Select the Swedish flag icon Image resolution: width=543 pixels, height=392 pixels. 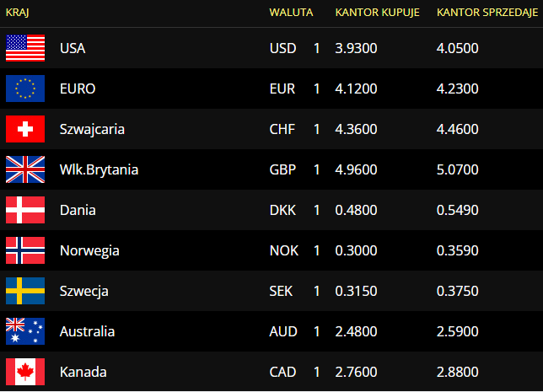pos(25,291)
